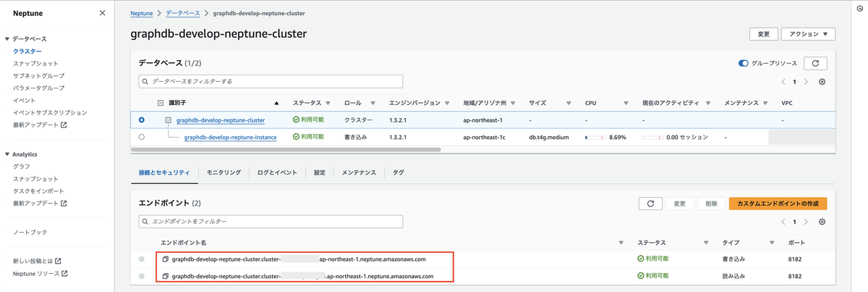Open graphdb-develop-neptune-cluster link in table
The image size is (868, 292).
(x=221, y=120)
